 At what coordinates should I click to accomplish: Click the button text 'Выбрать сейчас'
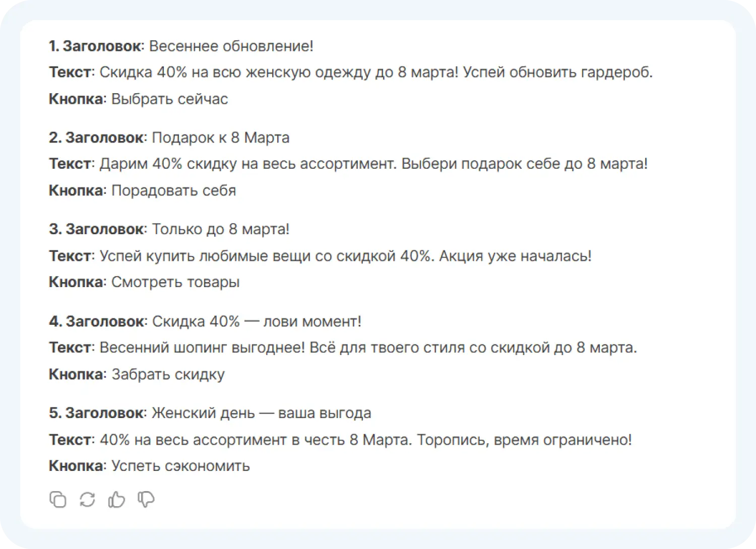coord(169,99)
